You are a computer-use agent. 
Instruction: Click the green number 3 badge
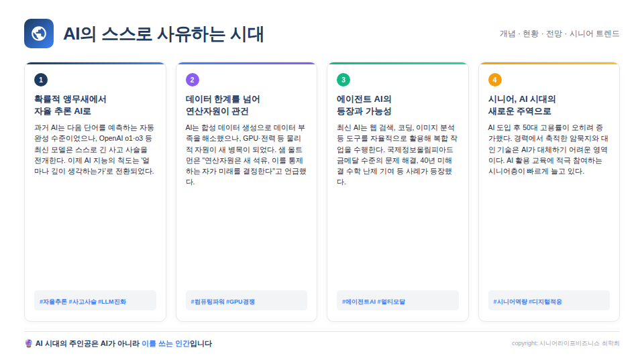tap(343, 80)
